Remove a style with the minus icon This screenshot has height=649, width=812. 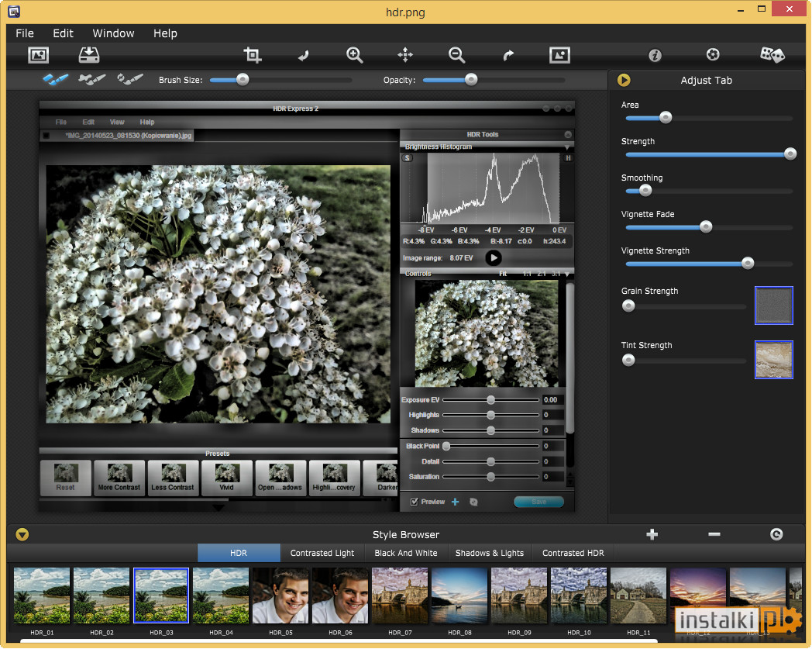click(x=714, y=534)
